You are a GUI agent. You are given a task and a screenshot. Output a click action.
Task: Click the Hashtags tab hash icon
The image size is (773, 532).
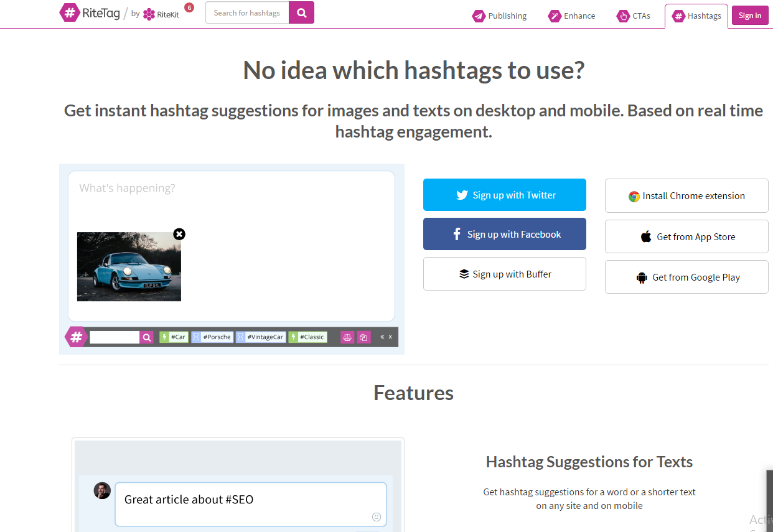(678, 16)
